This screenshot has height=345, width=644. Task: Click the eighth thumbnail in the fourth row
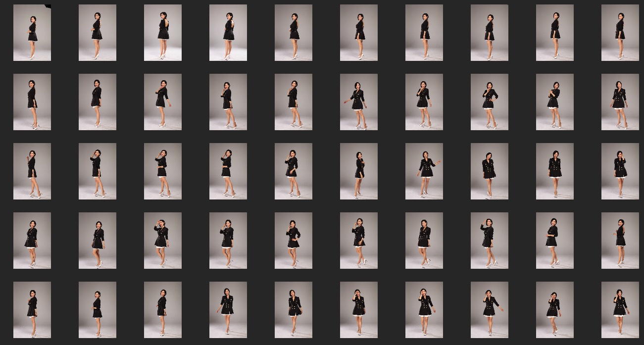[490, 241]
